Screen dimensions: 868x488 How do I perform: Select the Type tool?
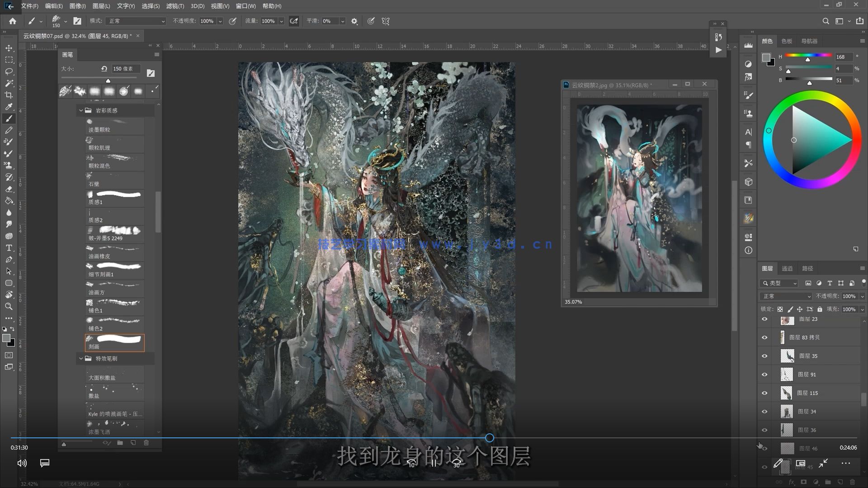[x=9, y=248]
